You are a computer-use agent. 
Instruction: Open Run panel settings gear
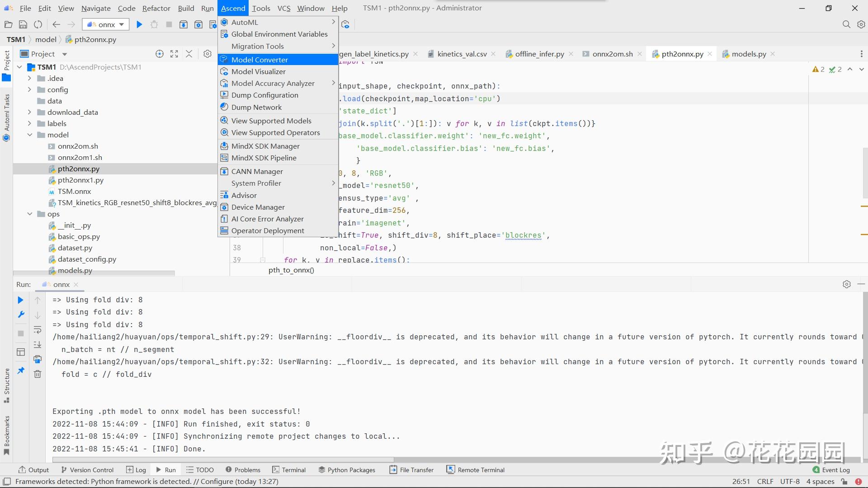tap(846, 284)
